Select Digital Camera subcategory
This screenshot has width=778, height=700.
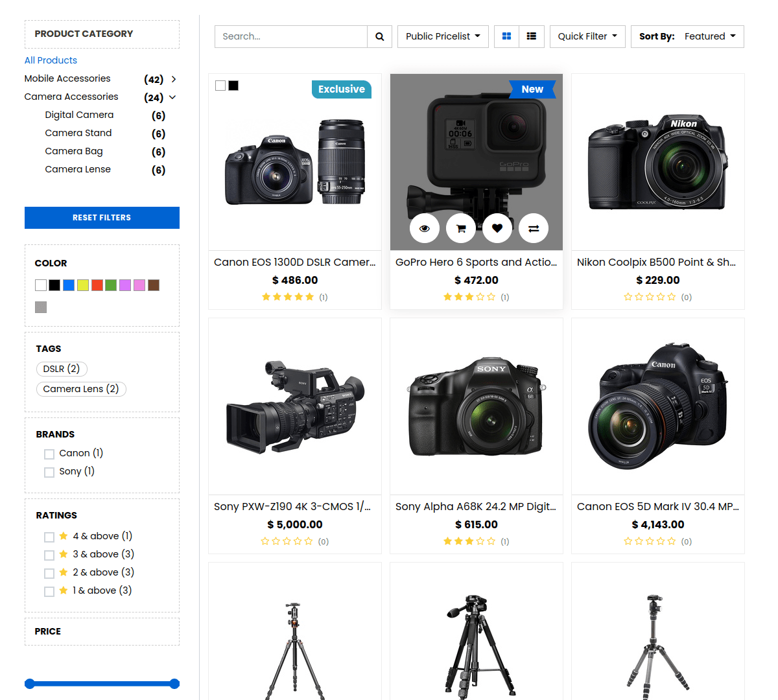[79, 115]
